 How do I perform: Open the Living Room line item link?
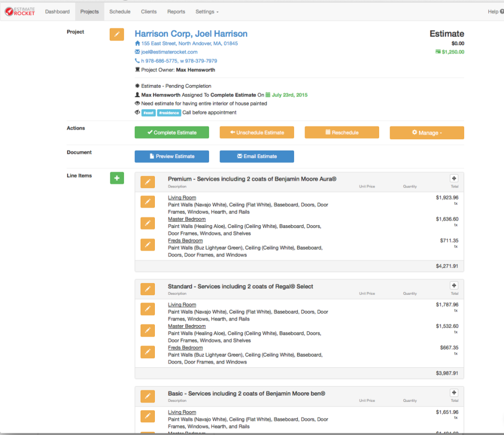point(182,197)
